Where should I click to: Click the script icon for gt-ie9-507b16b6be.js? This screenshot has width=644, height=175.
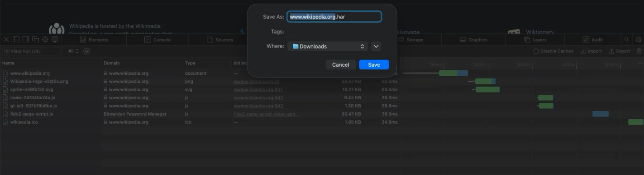click(x=5, y=106)
